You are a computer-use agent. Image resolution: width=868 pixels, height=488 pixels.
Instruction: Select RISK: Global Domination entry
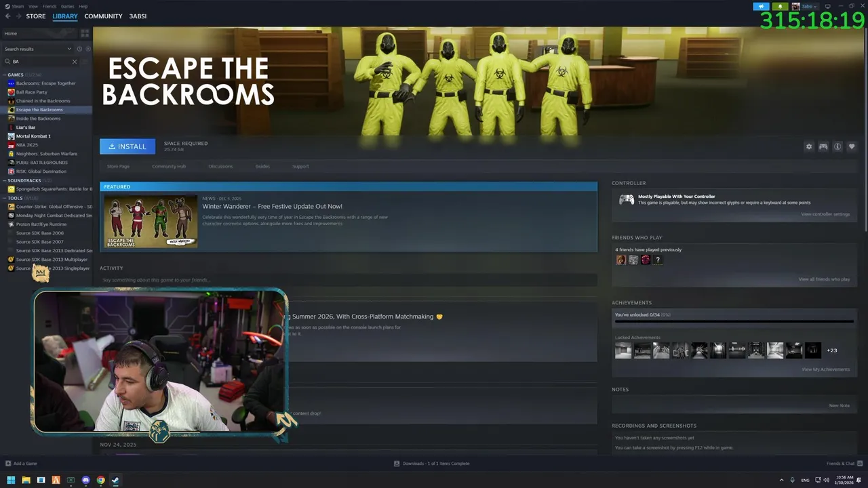(41, 171)
